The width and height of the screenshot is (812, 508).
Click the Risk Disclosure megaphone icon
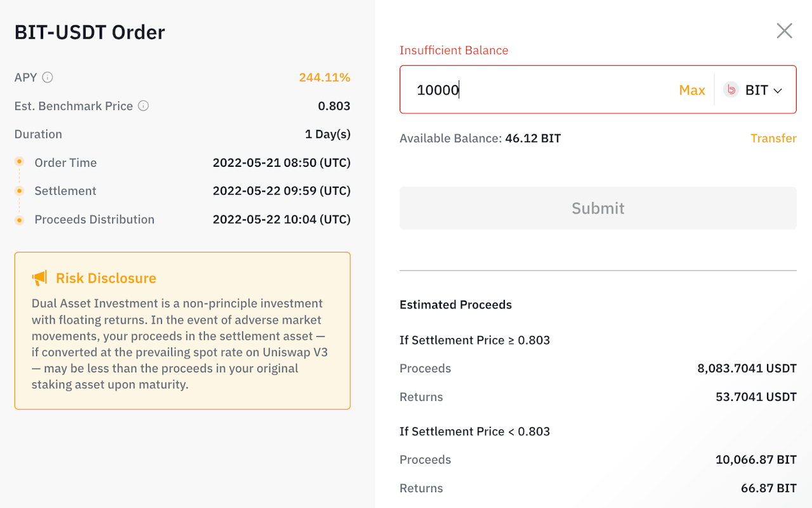tap(39, 278)
